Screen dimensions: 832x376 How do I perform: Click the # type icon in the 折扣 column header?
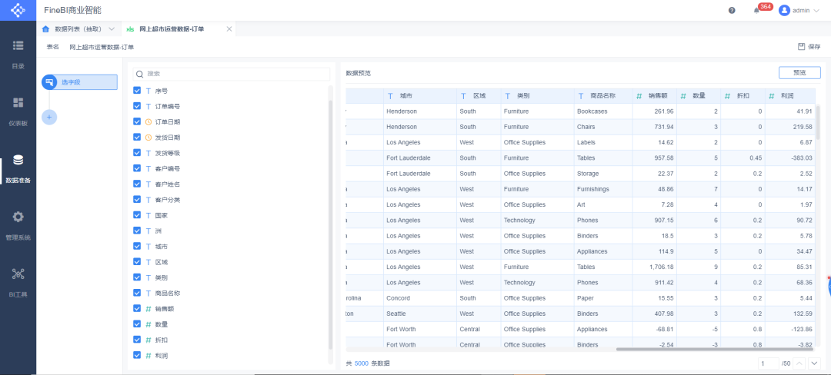coord(727,96)
